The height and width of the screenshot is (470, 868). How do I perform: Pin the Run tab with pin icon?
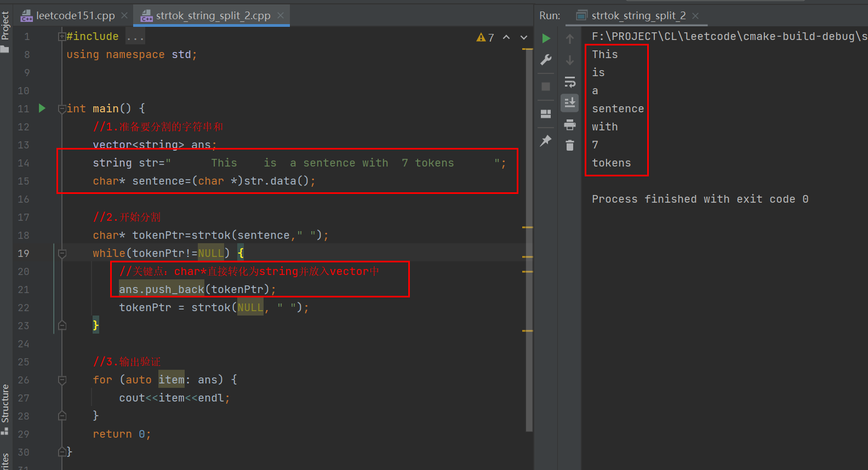point(546,141)
